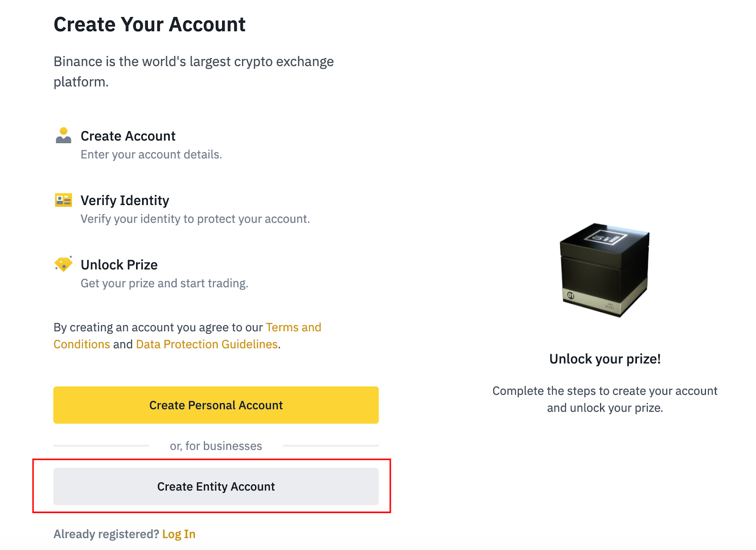Click the Log In link
Image resolution: width=756 pixels, height=550 pixels.
179,534
